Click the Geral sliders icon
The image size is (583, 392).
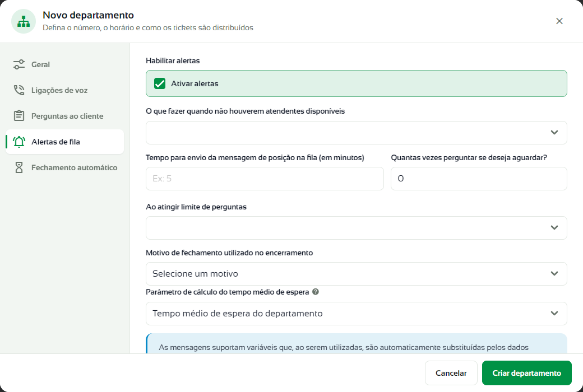tap(19, 64)
